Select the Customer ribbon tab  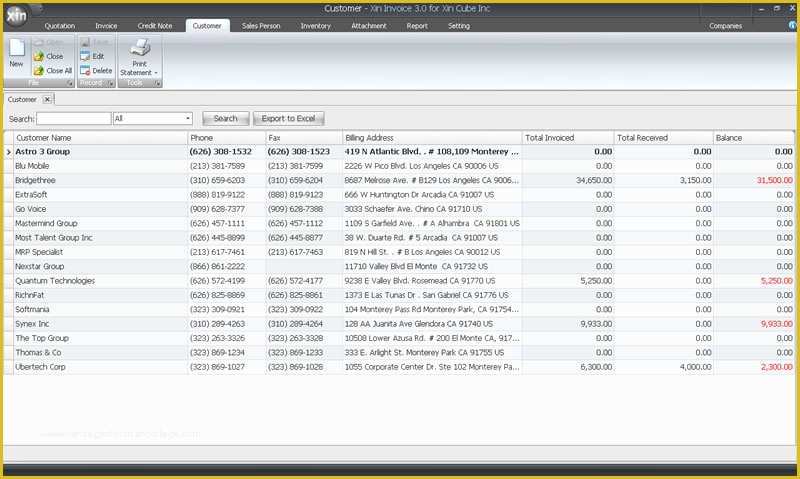207,26
